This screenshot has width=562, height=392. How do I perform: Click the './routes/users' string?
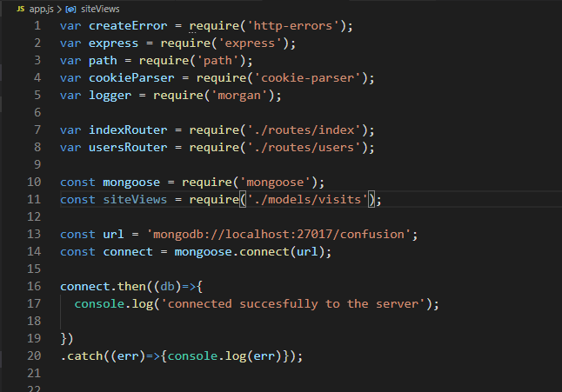pos(304,148)
